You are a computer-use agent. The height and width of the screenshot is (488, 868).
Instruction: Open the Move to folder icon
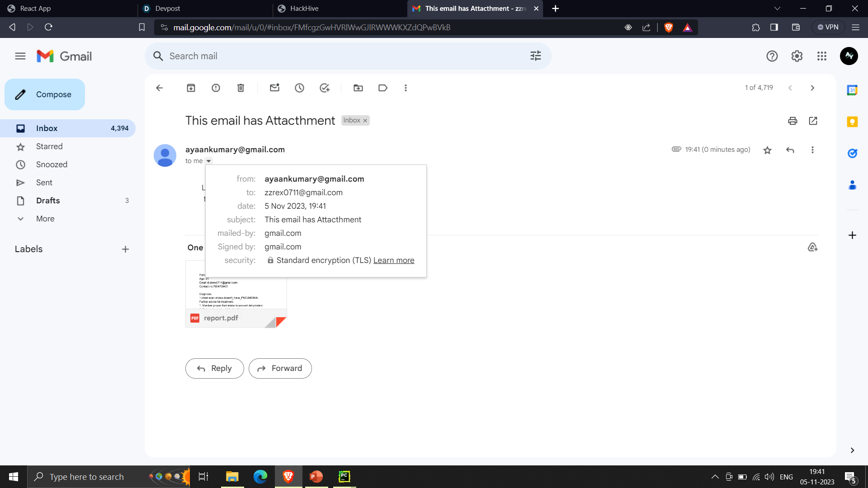[x=358, y=88]
